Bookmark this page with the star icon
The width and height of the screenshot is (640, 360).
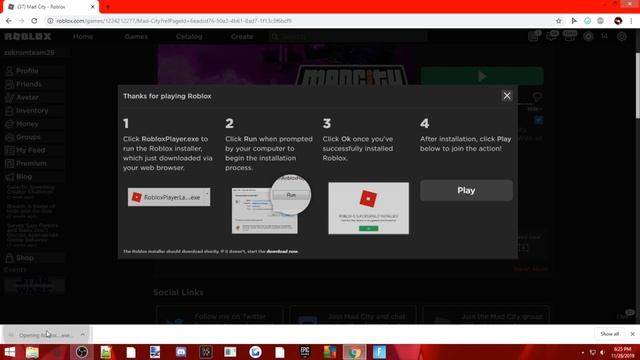pos(558,21)
